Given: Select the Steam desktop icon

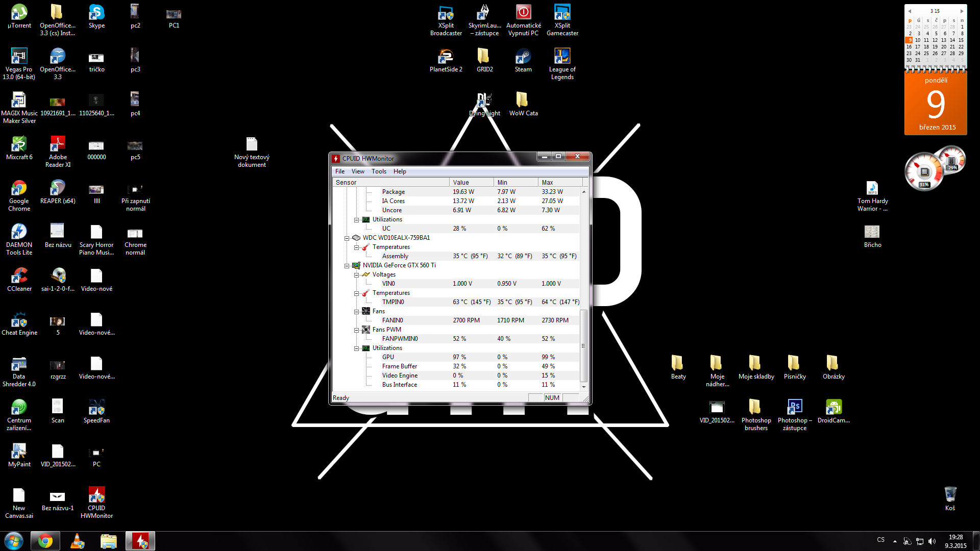Looking at the screenshot, I should click(x=523, y=60).
